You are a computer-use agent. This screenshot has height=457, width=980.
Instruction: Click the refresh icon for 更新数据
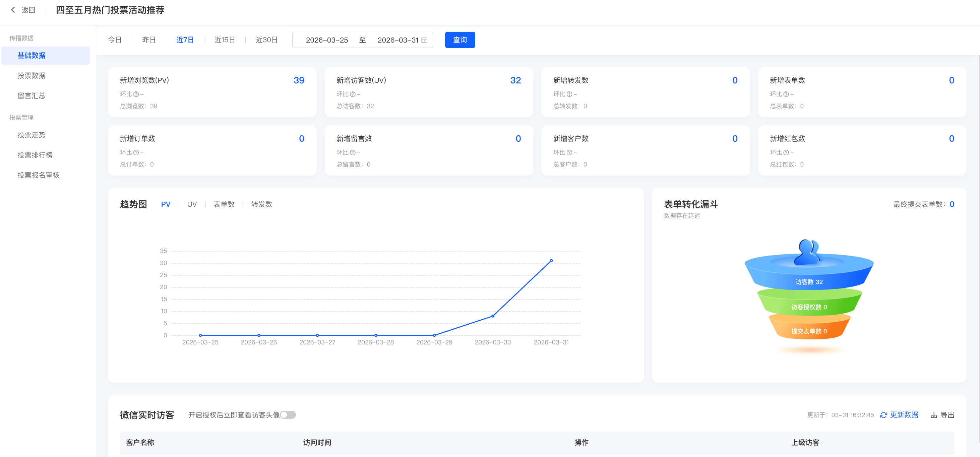pos(883,415)
